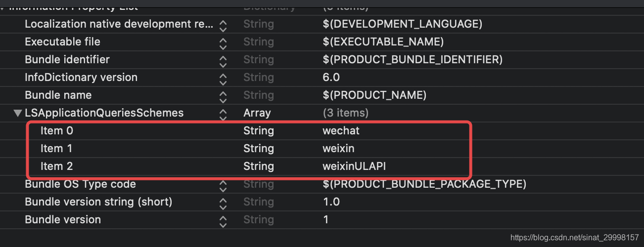Click stepper for Bundle OS Type code
The width and height of the screenshot is (644, 247).
pos(223,185)
